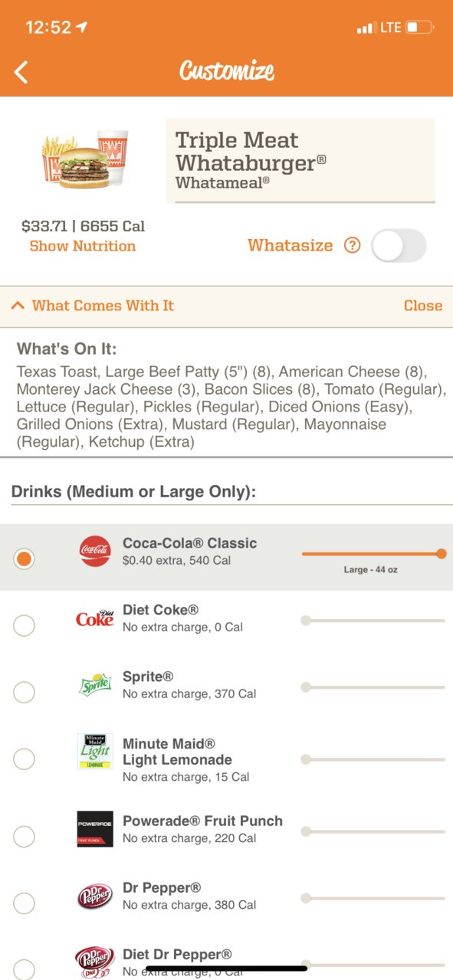Tap the Dr Pepper logo icon
The width and height of the screenshot is (453, 980).
click(x=95, y=896)
